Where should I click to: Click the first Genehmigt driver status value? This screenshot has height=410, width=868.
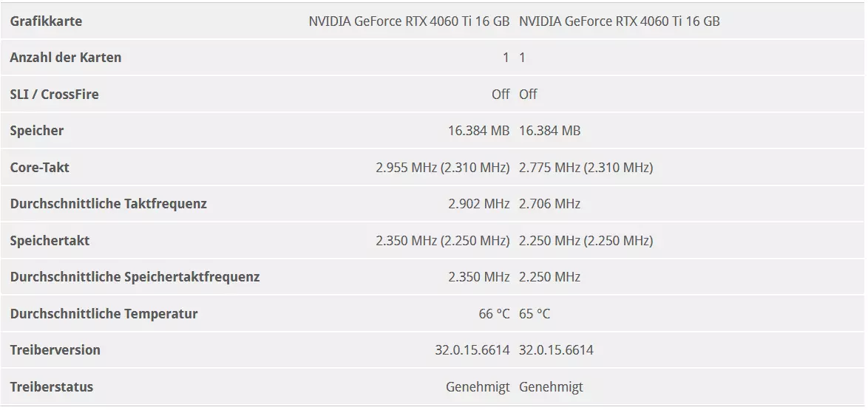tap(478, 387)
